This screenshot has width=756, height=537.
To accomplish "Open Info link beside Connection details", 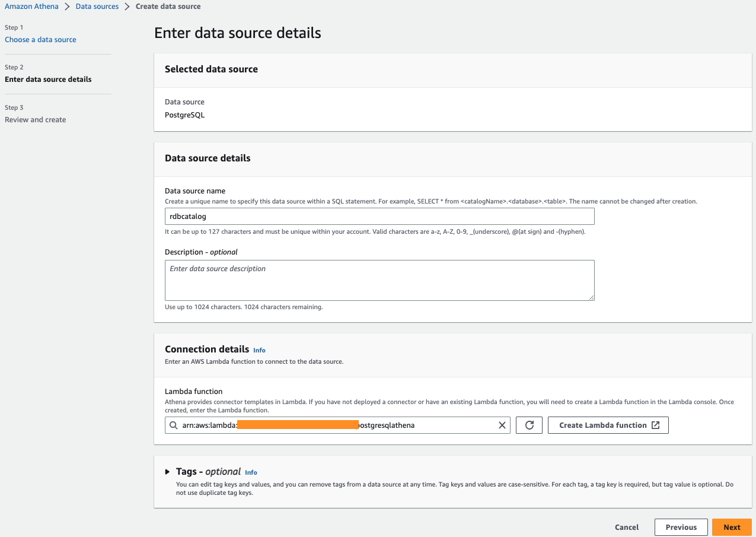I will pos(259,350).
